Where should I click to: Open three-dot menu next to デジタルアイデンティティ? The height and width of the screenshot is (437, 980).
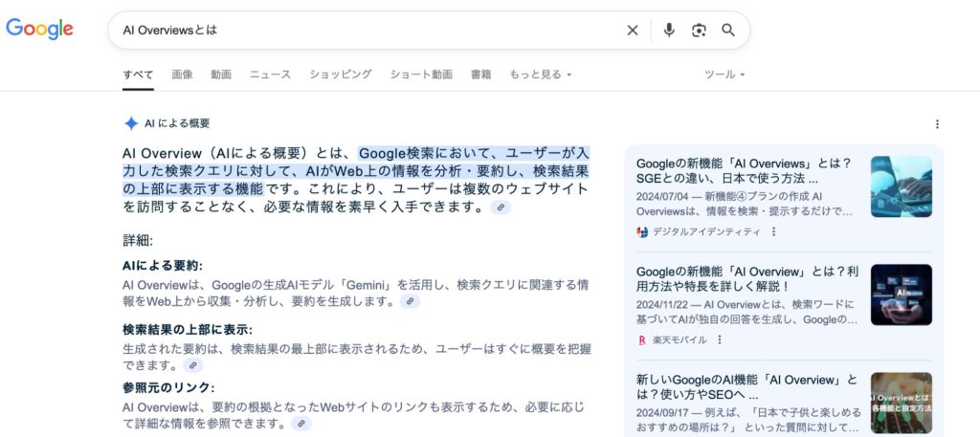point(773,231)
